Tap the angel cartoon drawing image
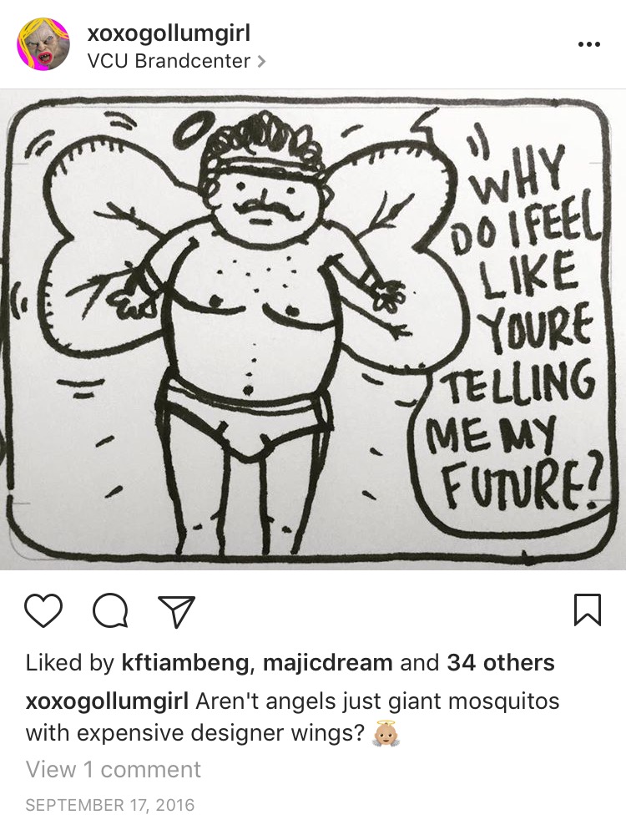Viewport: 626px width, 840px height. [313, 330]
